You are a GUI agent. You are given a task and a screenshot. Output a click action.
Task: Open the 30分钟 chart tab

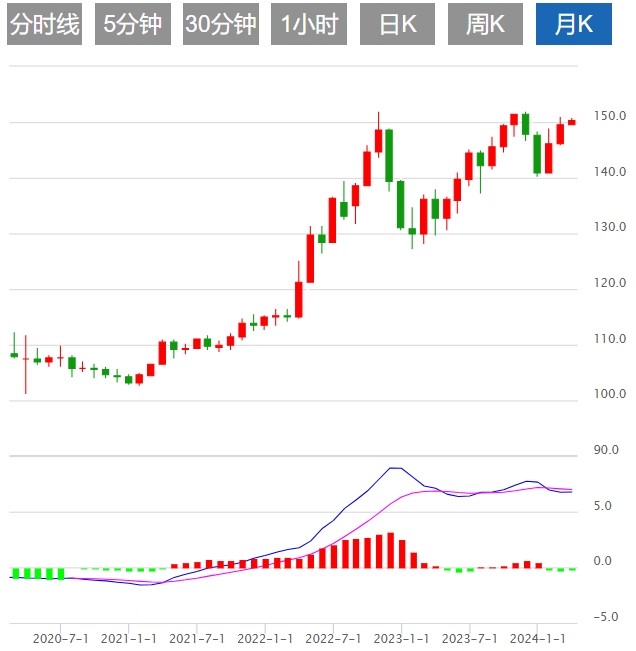[x=220, y=25]
